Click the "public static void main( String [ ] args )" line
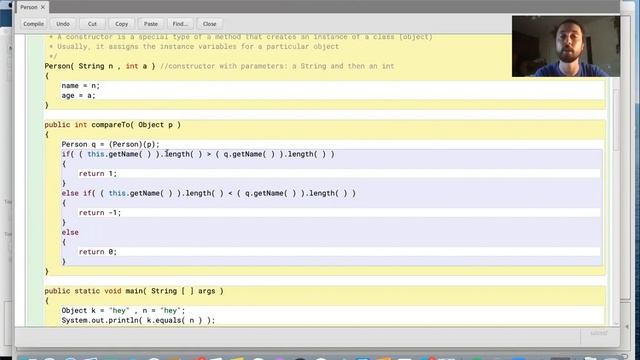The image size is (640, 360). [134, 291]
